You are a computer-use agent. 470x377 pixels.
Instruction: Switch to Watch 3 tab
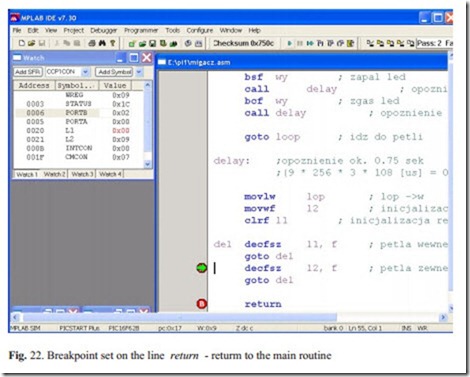[82, 174]
